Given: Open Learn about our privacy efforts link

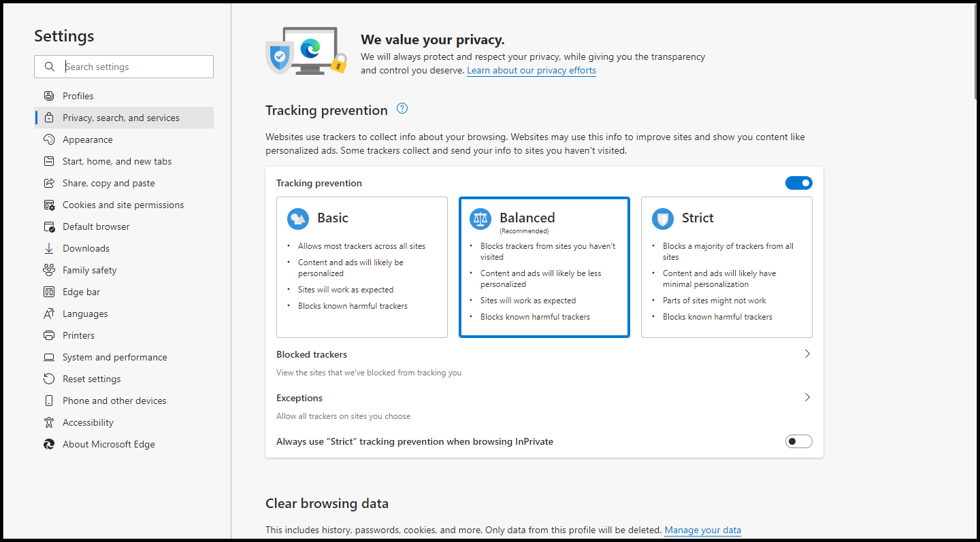Looking at the screenshot, I should (x=532, y=71).
